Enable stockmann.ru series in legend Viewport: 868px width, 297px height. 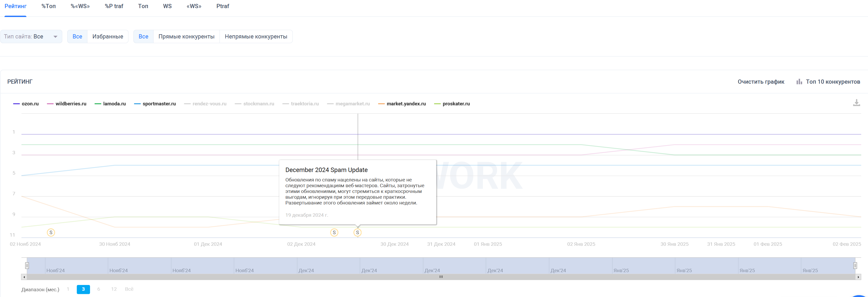pos(254,104)
